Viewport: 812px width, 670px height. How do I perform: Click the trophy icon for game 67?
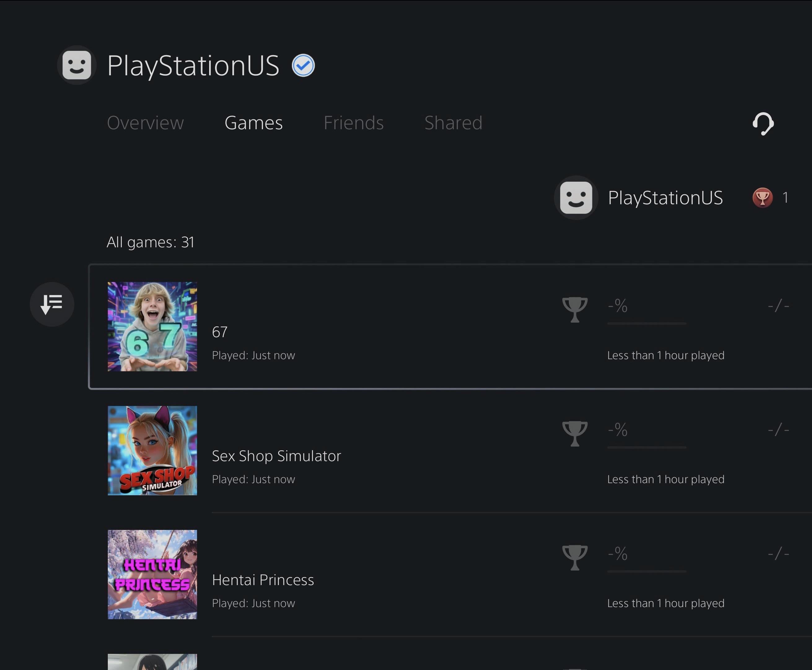(575, 309)
